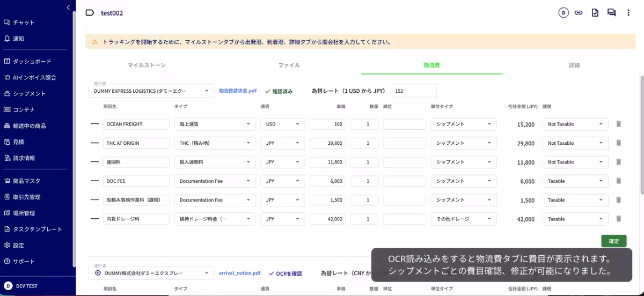Open the DUMMY株式会社ダミーエクスプレ issuer dropdown
This screenshot has width=644, height=296.
(151, 273)
